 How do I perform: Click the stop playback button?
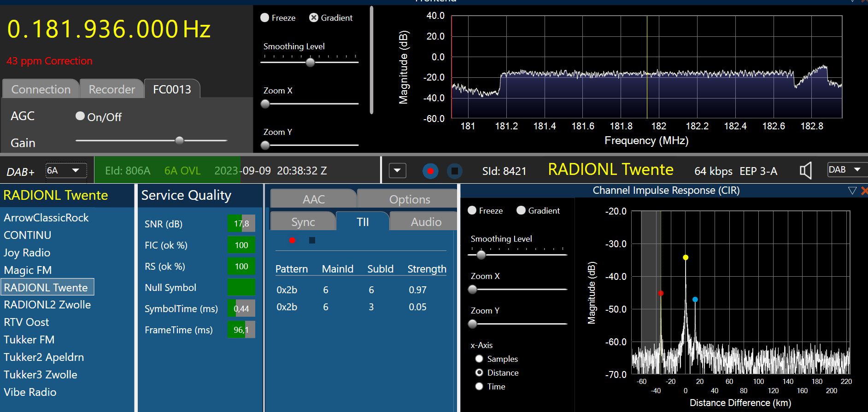pyautogui.click(x=455, y=171)
